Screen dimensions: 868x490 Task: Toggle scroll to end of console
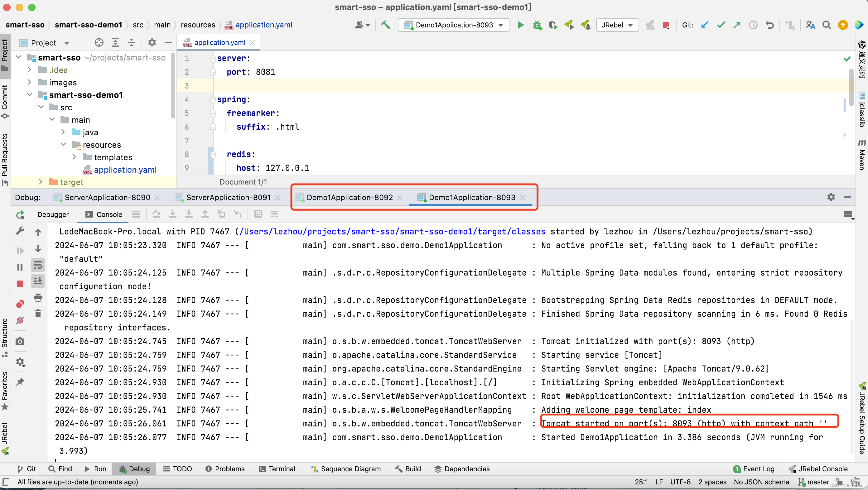pos(38,281)
